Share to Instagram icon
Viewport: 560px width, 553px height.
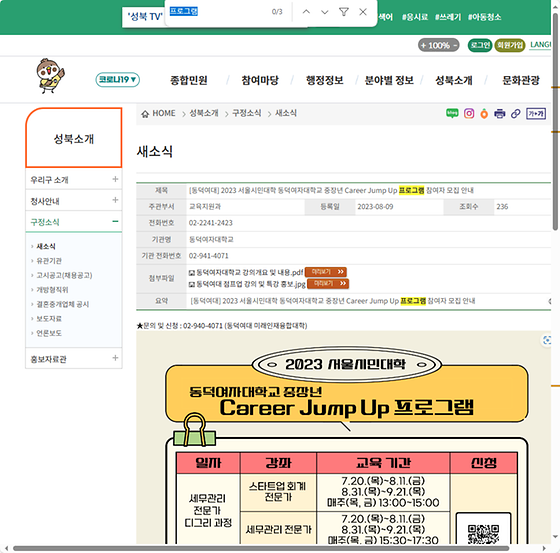(x=469, y=114)
